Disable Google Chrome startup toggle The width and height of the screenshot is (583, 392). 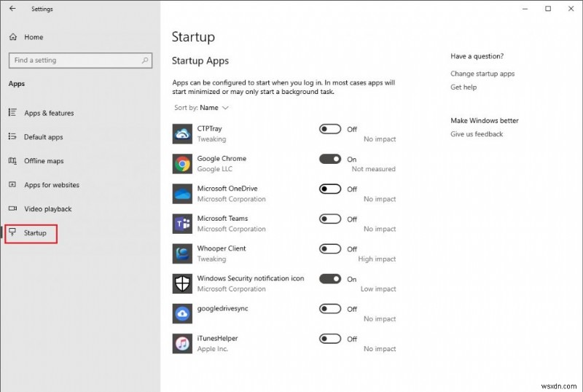pos(330,159)
